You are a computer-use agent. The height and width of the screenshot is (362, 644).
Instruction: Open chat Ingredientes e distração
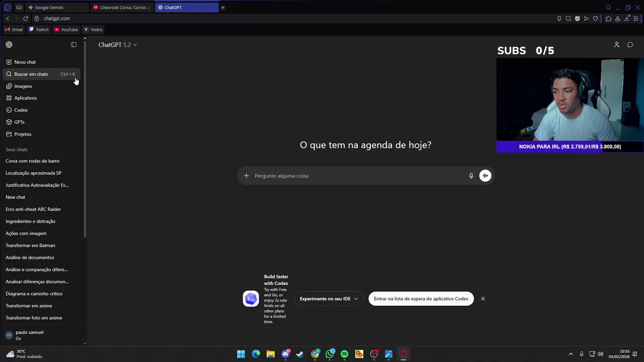point(41,221)
